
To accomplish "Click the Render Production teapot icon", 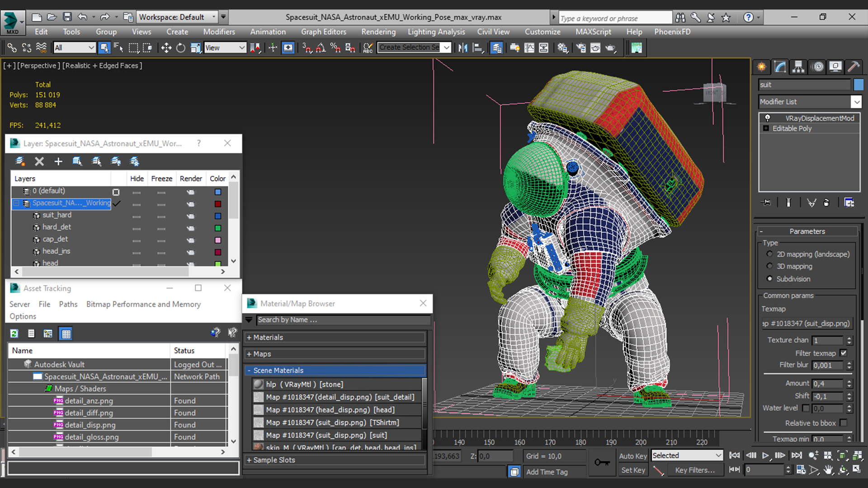I will (611, 47).
